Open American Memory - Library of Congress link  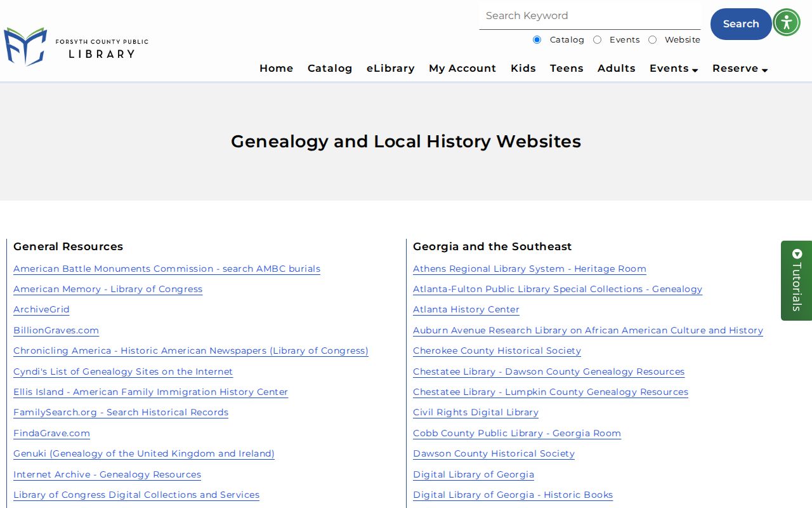108,289
